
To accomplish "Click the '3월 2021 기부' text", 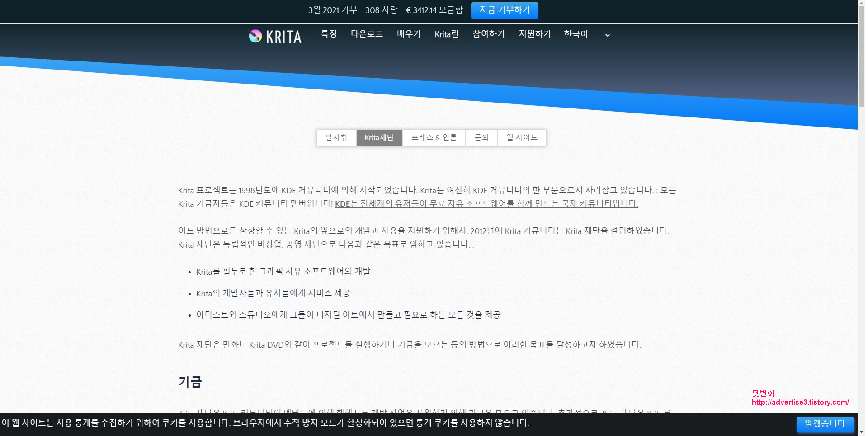I will click(333, 10).
